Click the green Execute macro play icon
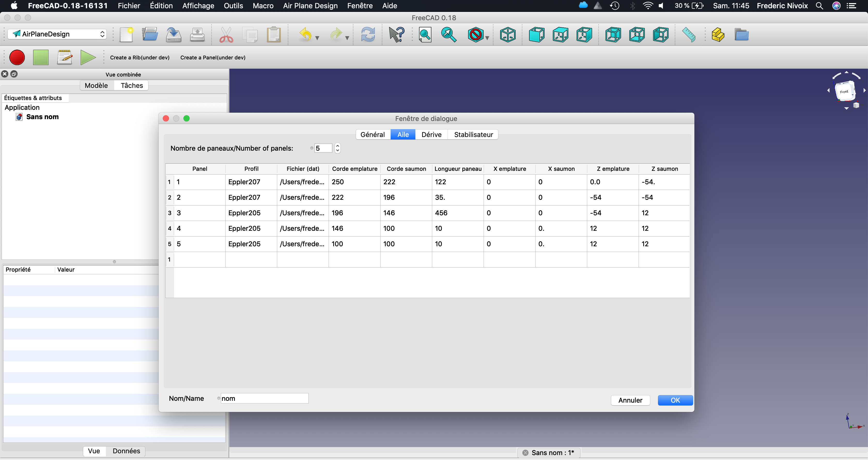The height and width of the screenshot is (460, 868). point(88,57)
